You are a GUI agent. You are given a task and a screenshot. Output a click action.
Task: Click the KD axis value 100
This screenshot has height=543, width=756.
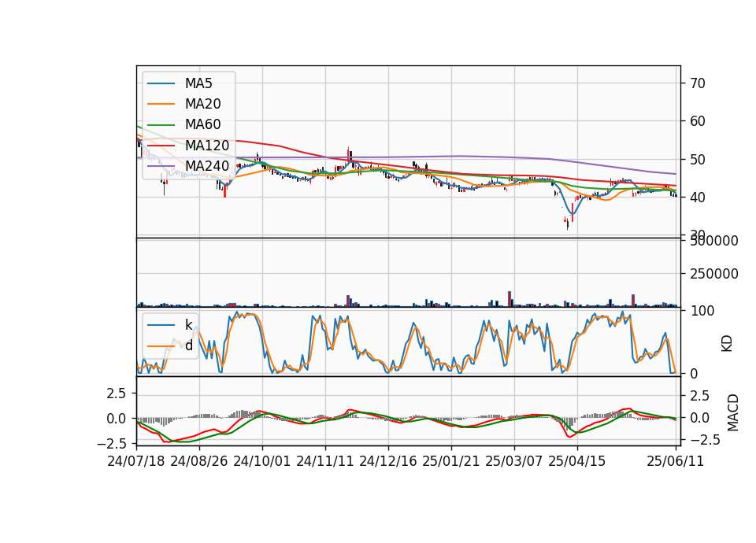(x=702, y=312)
